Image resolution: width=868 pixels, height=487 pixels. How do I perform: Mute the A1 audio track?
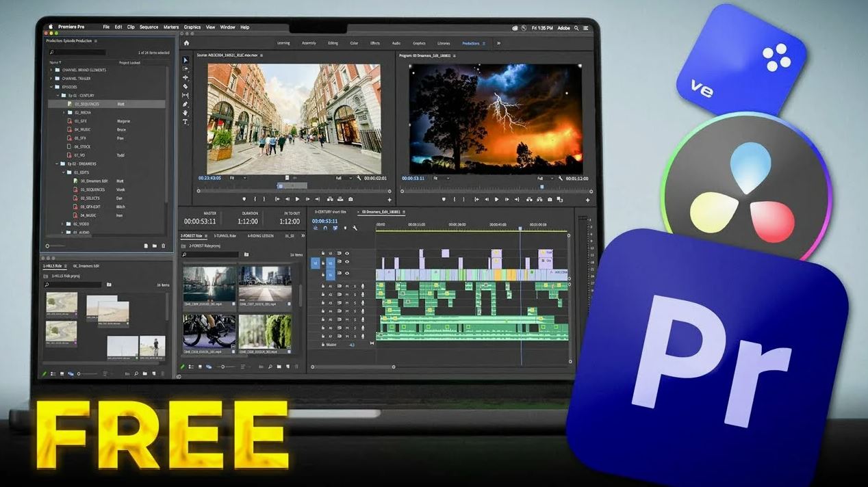347,287
